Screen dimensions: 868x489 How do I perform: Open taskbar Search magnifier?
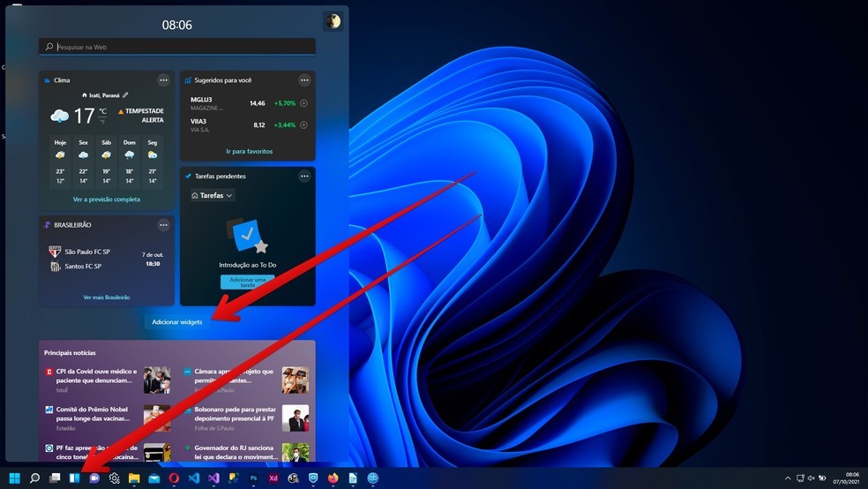pyautogui.click(x=34, y=478)
